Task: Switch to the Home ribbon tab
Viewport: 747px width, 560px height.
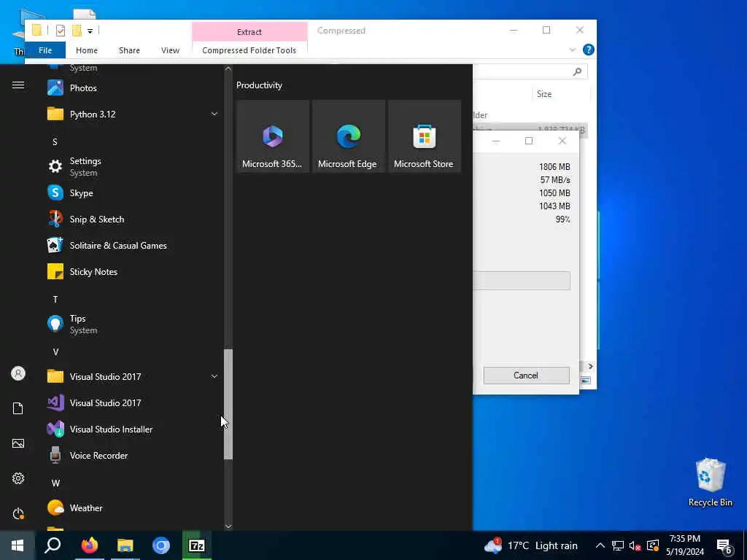Action: [x=87, y=50]
